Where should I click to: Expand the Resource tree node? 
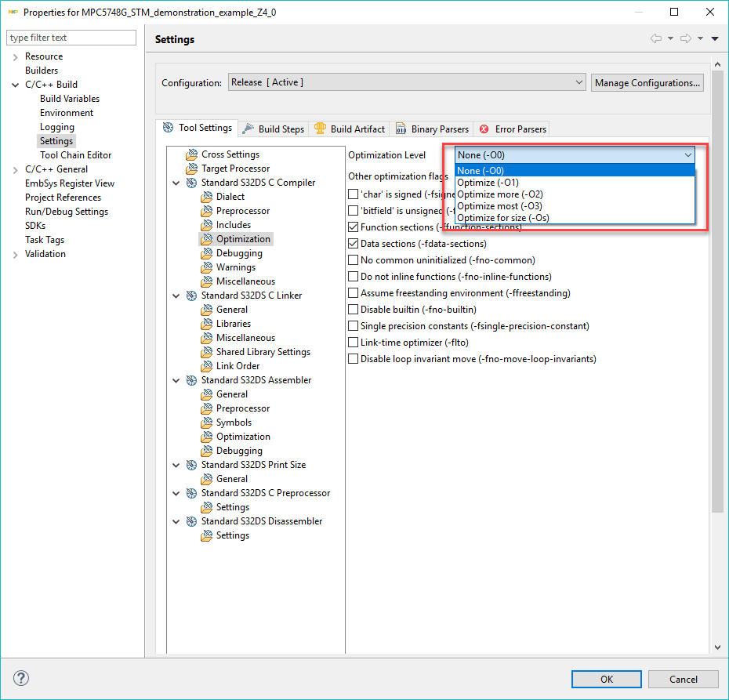click(16, 56)
